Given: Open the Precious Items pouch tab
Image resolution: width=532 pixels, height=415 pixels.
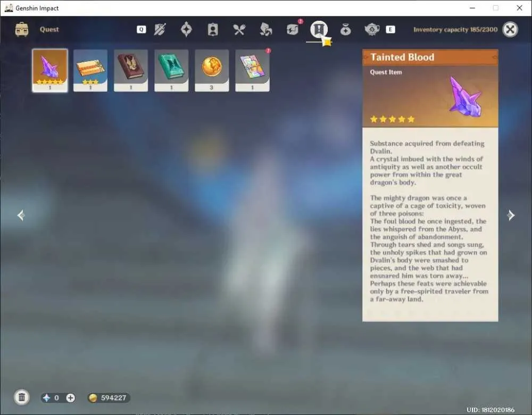Looking at the screenshot, I should (x=345, y=30).
